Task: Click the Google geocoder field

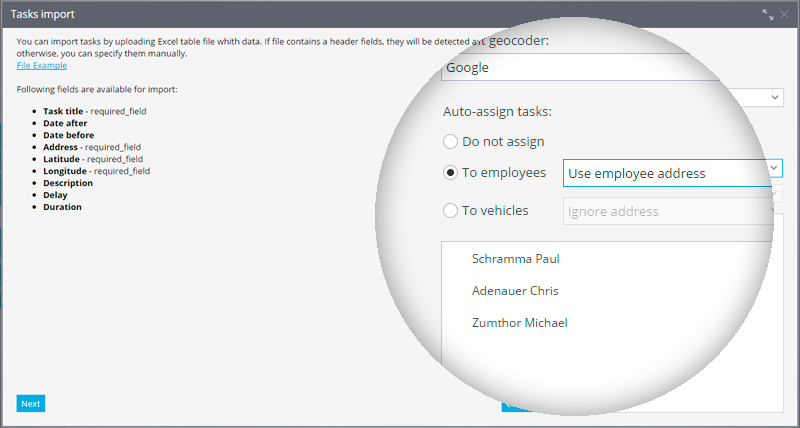Action: click(x=600, y=68)
